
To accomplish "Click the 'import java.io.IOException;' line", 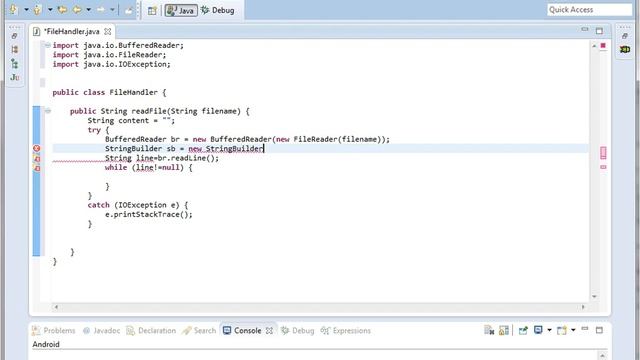I will 111,64.
